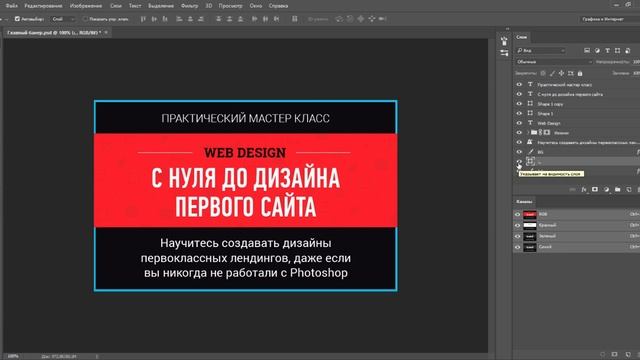This screenshot has width=640, height=360.
Task: Click the RGB channel thumbnail
Action: pyautogui.click(x=530, y=214)
